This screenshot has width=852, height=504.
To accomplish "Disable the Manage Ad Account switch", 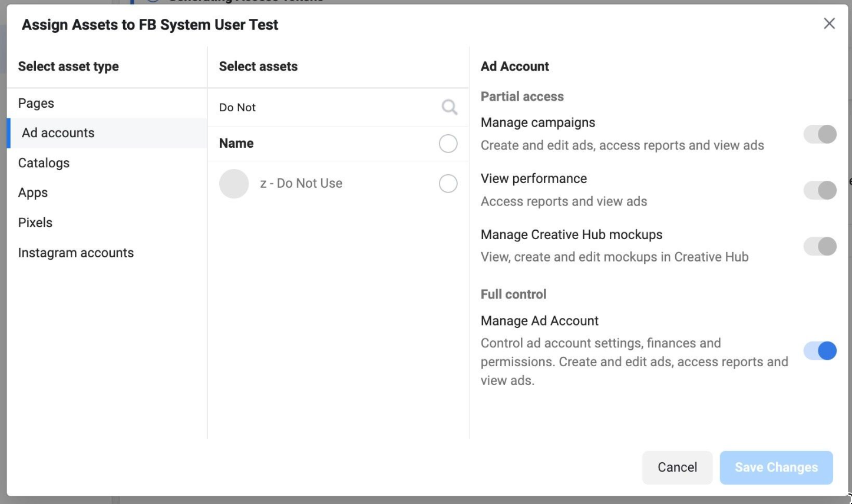I will [820, 351].
